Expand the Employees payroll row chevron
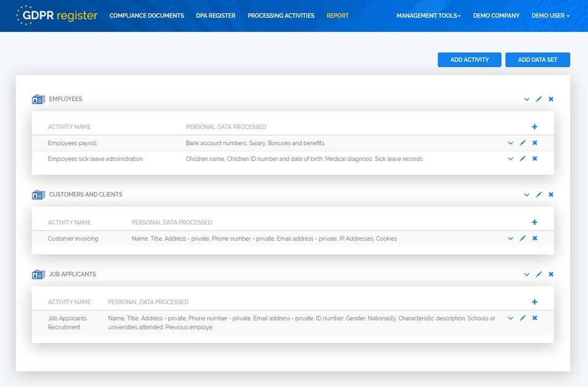This screenshot has height=387, width=588. pos(510,143)
